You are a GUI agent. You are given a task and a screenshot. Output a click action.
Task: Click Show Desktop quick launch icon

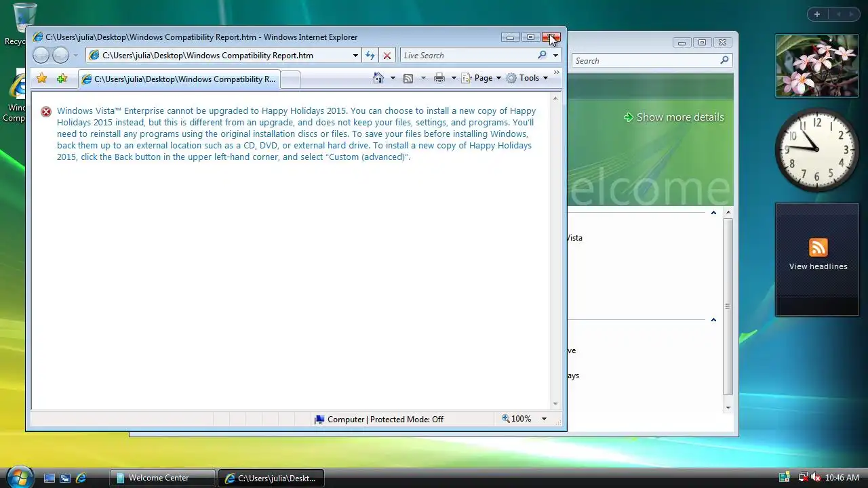[x=50, y=478]
